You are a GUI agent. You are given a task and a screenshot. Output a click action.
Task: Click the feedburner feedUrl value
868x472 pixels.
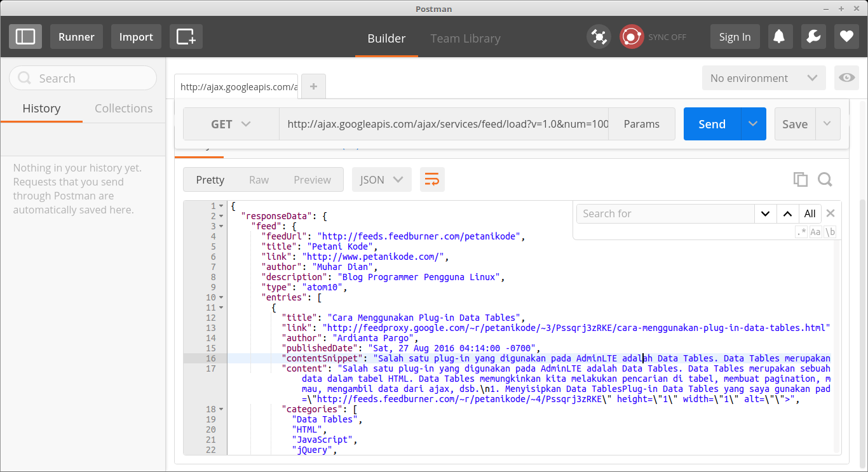click(x=419, y=236)
